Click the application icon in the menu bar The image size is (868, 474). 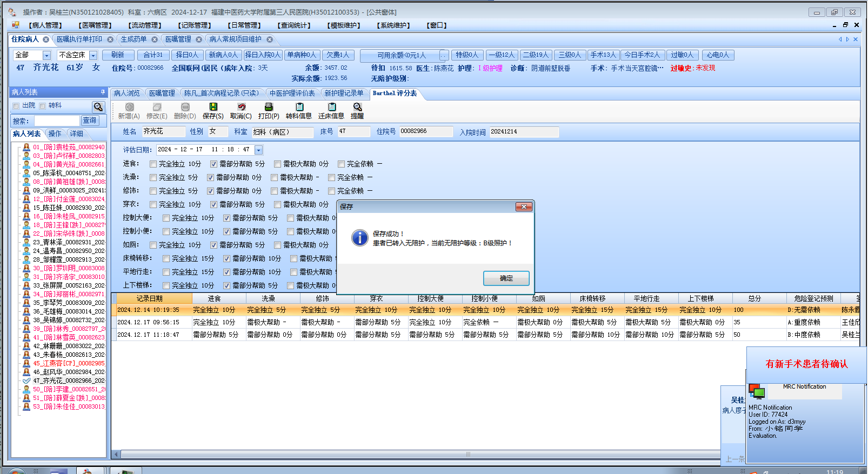(16, 25)
